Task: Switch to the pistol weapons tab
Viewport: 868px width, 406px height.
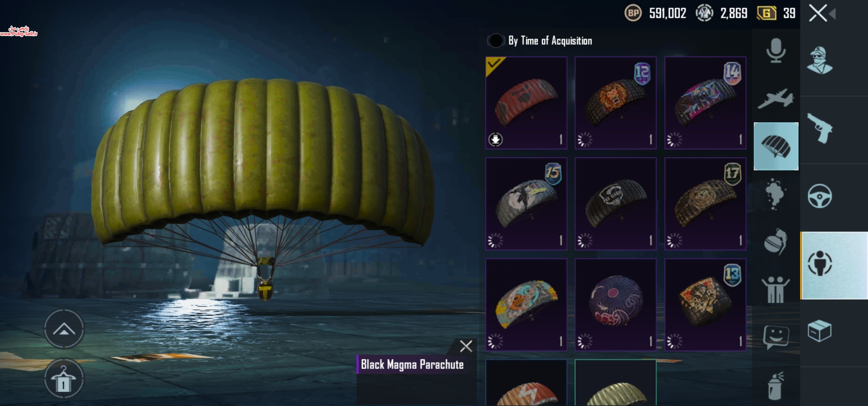Action: click(820, 129)
